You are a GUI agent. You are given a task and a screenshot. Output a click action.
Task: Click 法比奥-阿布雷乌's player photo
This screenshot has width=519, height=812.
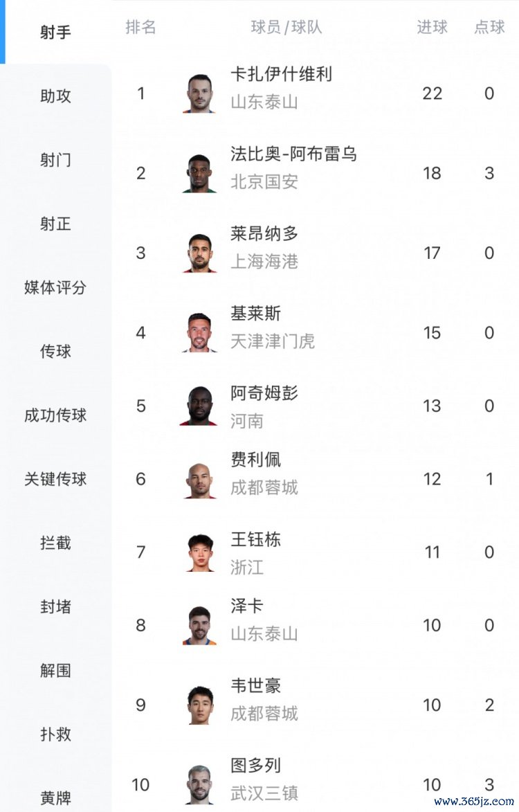[200, 173]
